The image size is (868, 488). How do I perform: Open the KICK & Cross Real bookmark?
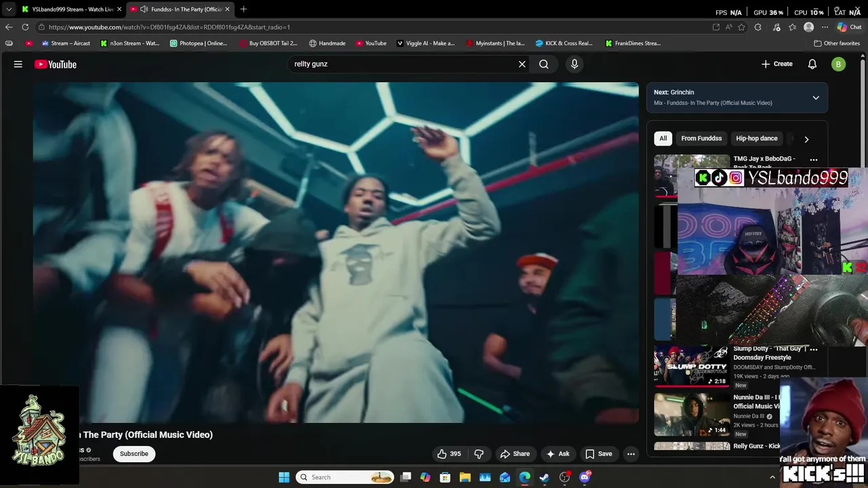click(x=564, y=43)
